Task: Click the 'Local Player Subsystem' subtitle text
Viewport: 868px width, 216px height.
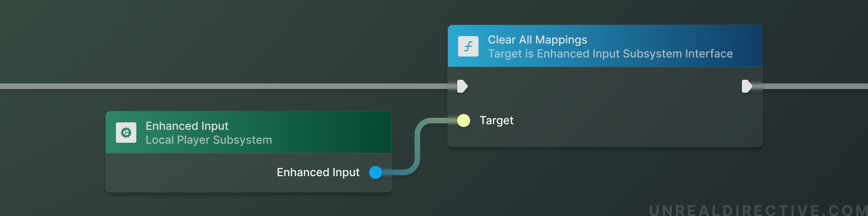Action: (x=209, y=140)
